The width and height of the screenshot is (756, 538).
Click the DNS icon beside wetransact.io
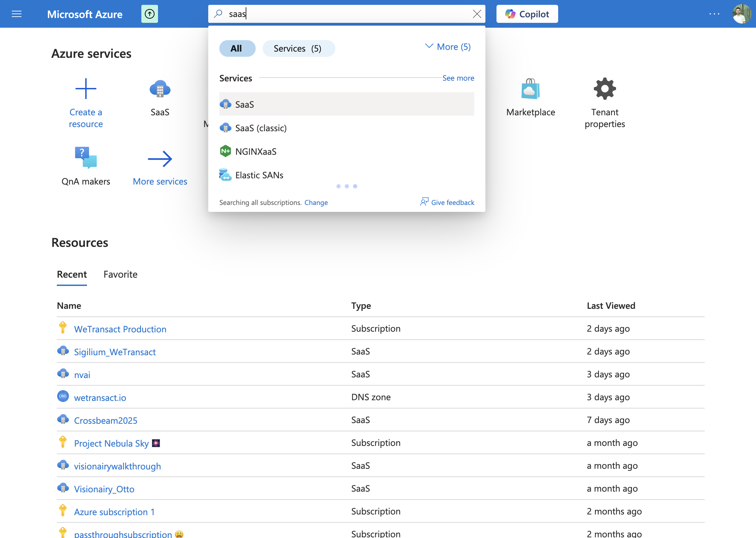[63, 396]
